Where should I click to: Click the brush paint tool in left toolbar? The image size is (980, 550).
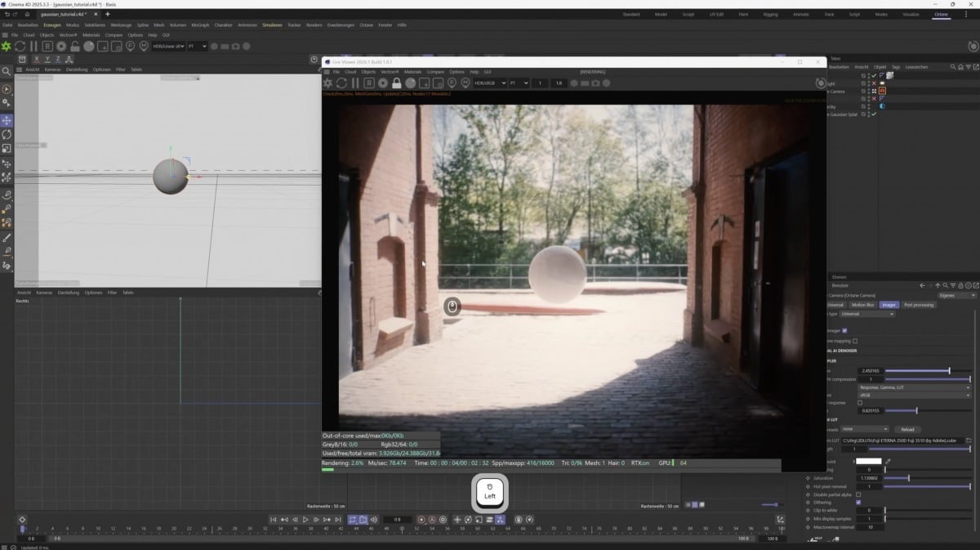click(7, 237)
